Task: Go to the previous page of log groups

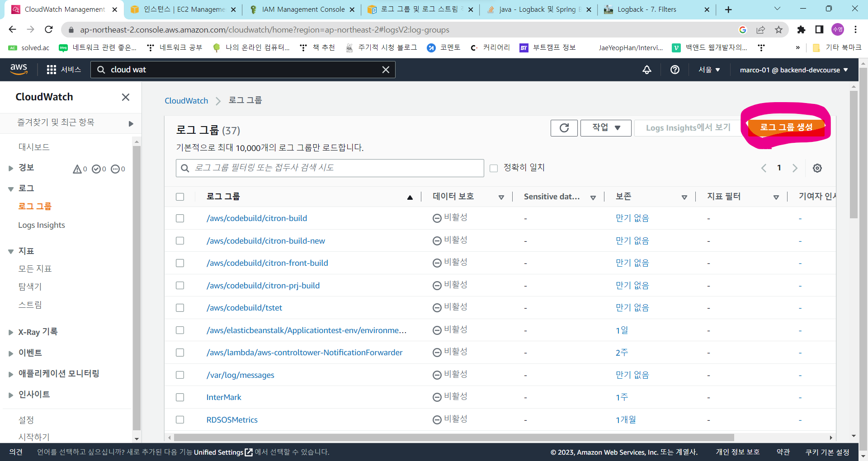Action: point(764,168)
